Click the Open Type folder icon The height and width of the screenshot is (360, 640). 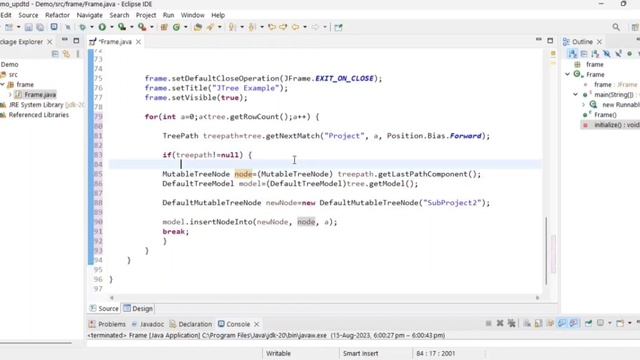(x=198, y=27)
